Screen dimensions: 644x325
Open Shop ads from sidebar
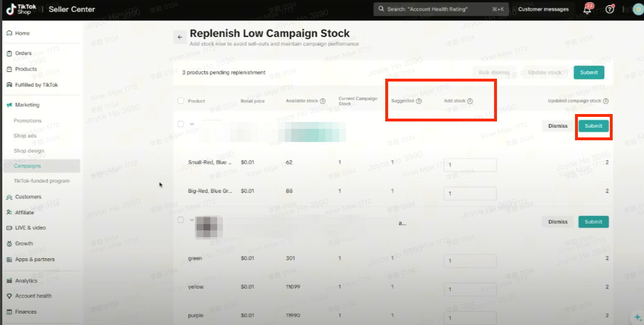[25, 136]
